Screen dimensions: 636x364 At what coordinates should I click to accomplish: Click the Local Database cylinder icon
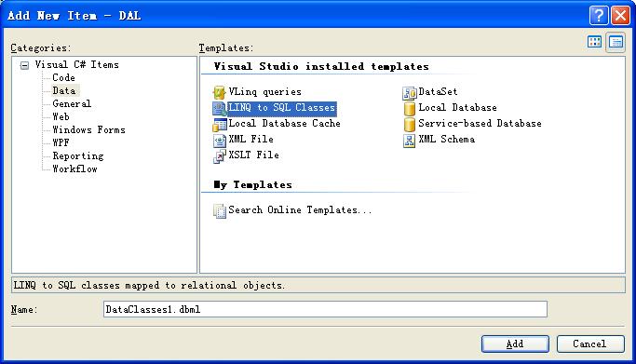(410, 108)
